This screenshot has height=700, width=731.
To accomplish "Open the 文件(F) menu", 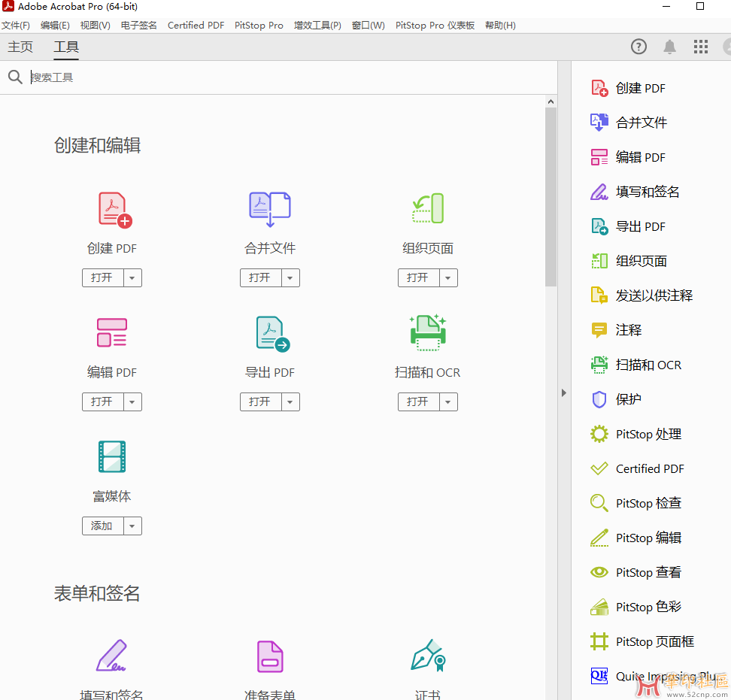I will 15,25.
